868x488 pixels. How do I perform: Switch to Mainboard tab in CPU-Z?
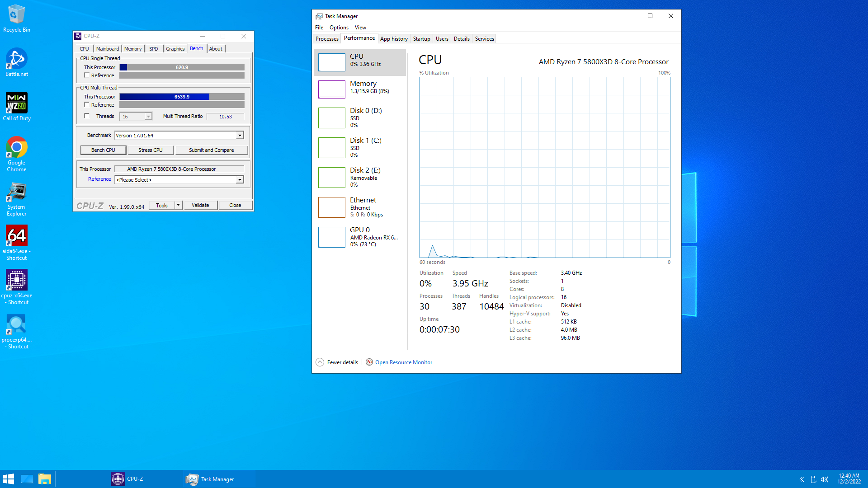pos(108,49)
